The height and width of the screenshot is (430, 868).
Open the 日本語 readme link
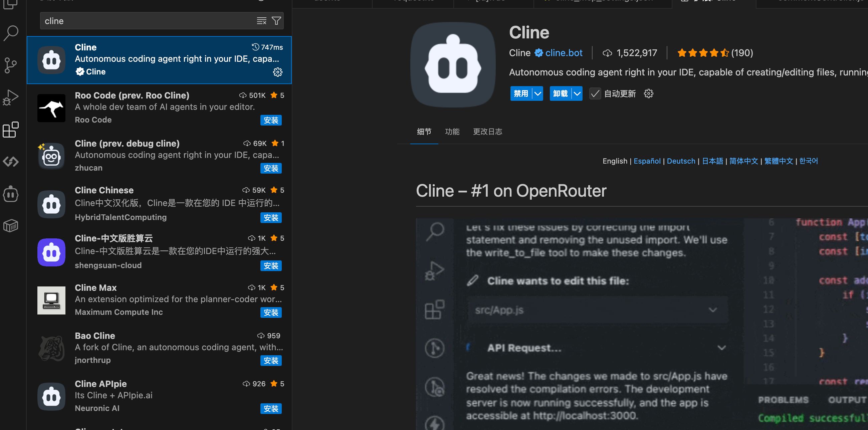pyautogui.click(x=712, y=161)
